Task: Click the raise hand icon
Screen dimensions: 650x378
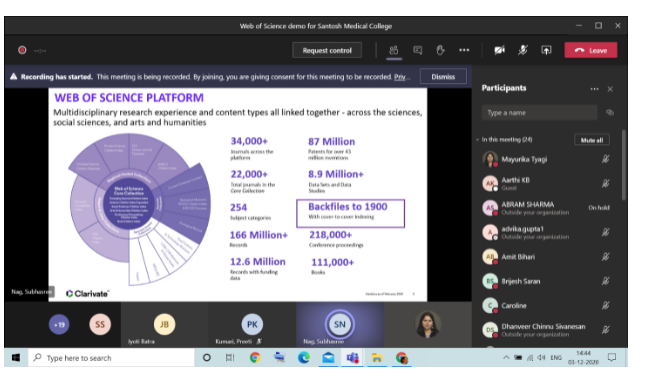Action: coord(440,51)
